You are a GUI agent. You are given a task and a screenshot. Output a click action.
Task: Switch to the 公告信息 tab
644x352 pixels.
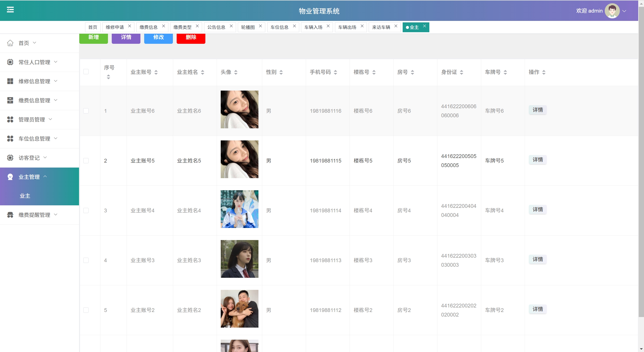point(216,27)
